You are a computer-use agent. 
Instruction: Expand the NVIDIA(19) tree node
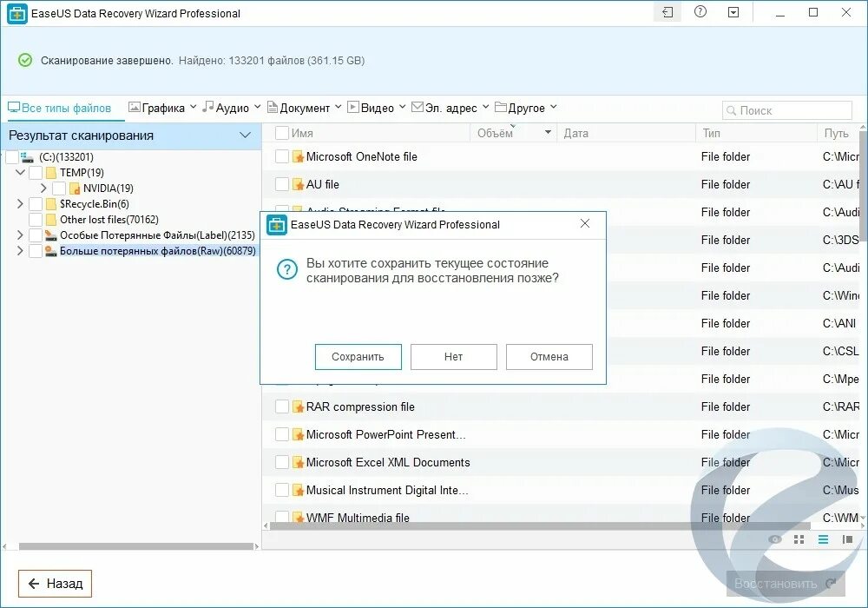pyautogui.click(x=43, y=188)
